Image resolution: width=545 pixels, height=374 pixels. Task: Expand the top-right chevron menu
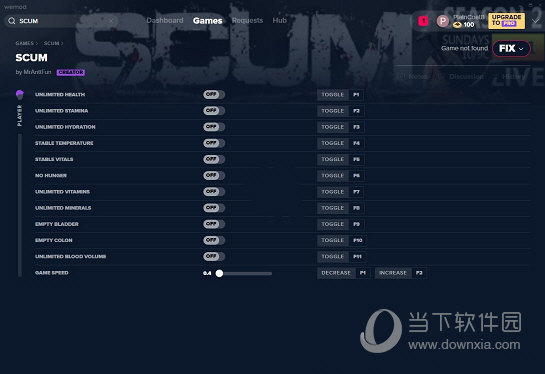click(536, 21)
